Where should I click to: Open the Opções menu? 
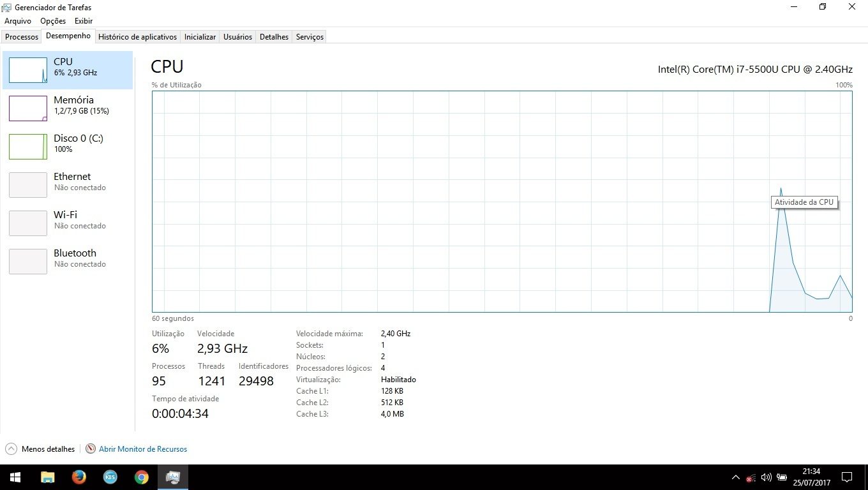coord(53,21)
